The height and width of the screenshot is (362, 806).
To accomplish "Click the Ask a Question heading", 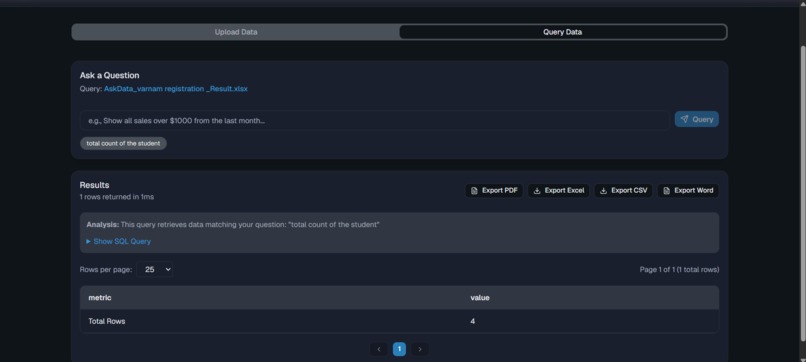I will coord(109,76).
